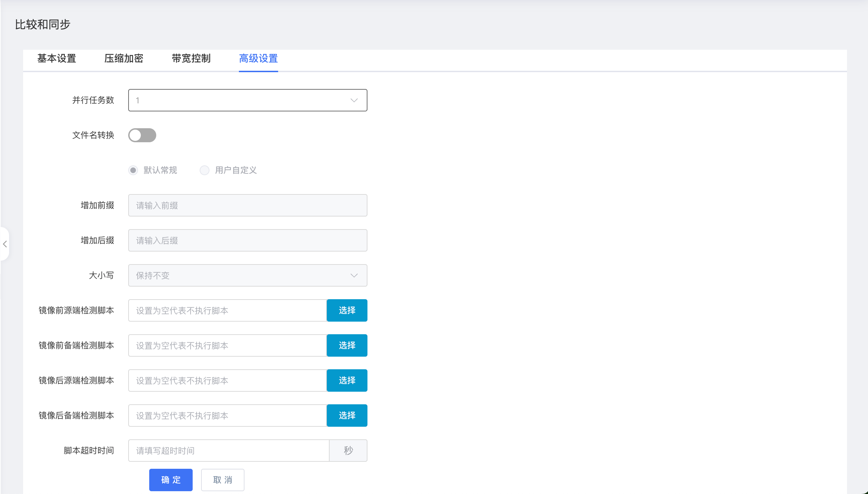Switch to the 压缩加密 tab
This screenshot has width=868, height=494.
(124, 59)
